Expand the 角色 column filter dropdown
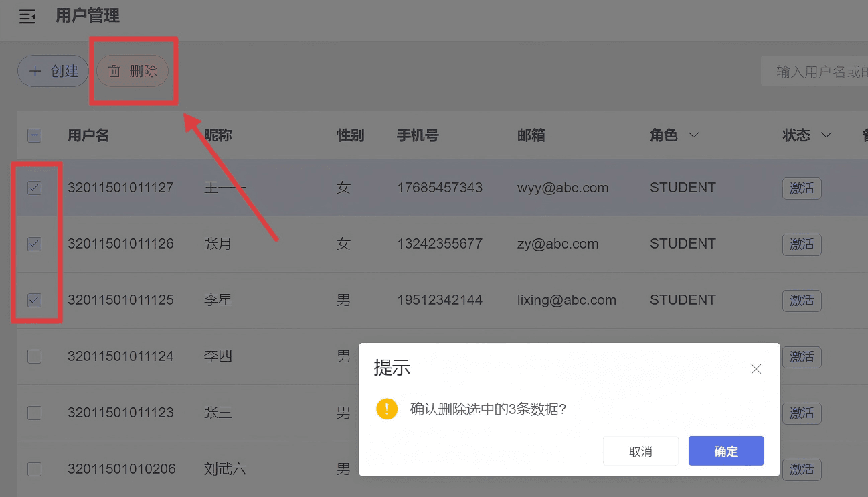 coord(694,135)
